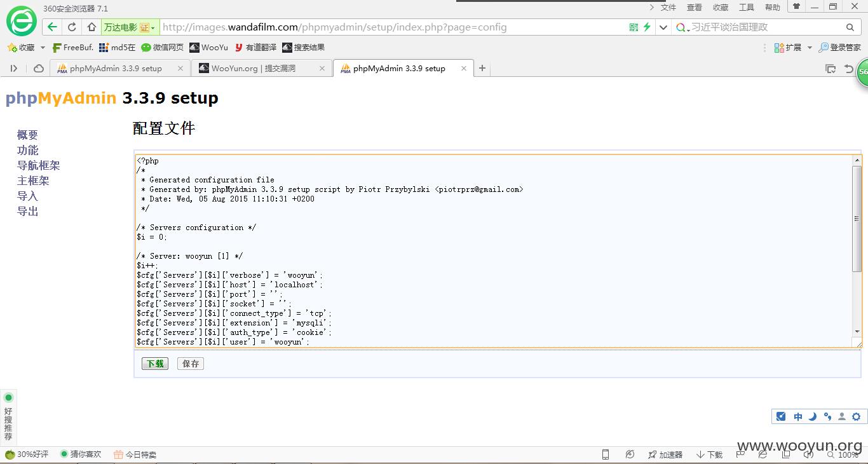This screenshot has width=868, height=464.
Task: Show the page QR code icon
Action: [x=634, y=27]
